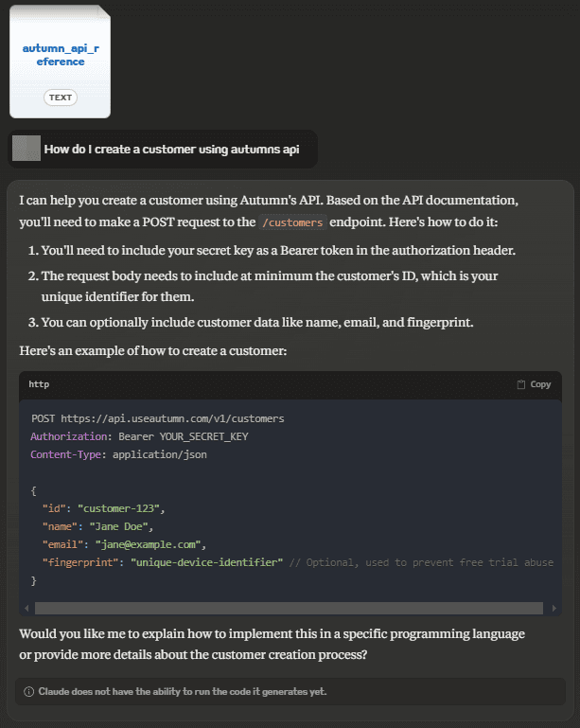Click the http language label
This screenshot has height=728, width=580.
click(39, 384)
